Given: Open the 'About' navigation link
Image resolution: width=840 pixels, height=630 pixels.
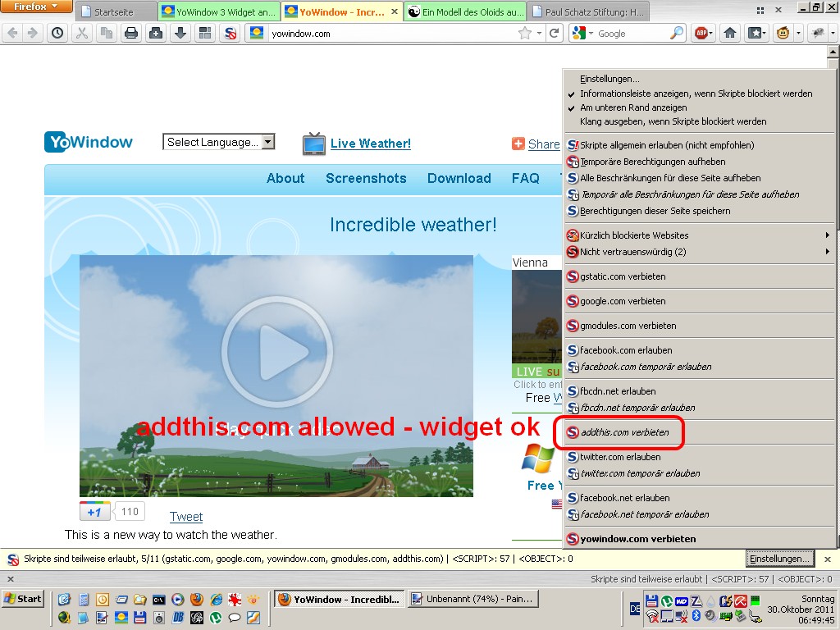Looking at the screenshot, I should tap(285, 178).
